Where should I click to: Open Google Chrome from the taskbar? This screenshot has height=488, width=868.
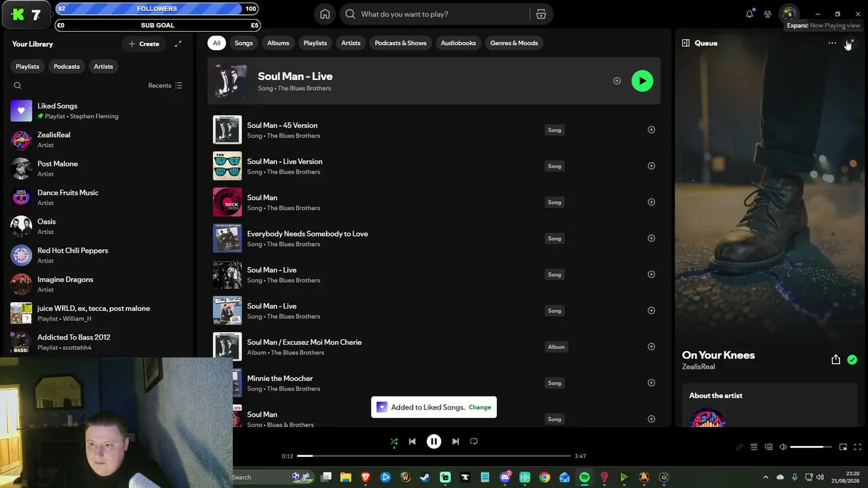[x=545, y=477]
